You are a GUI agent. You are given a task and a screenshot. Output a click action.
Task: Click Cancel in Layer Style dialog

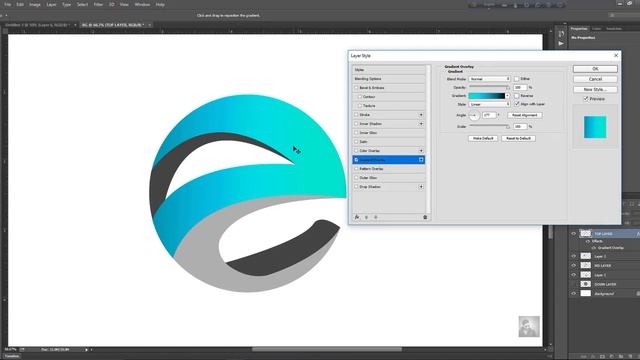point(595,79)
